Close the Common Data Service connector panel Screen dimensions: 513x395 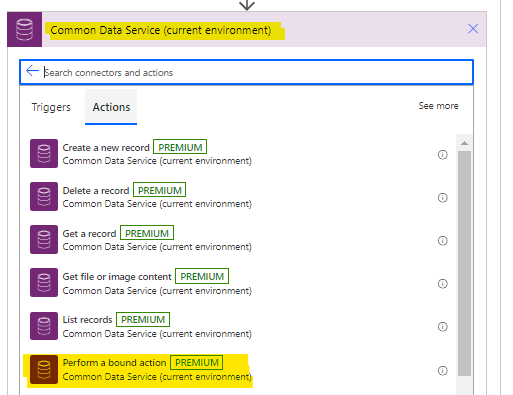[x=473, y=29]
